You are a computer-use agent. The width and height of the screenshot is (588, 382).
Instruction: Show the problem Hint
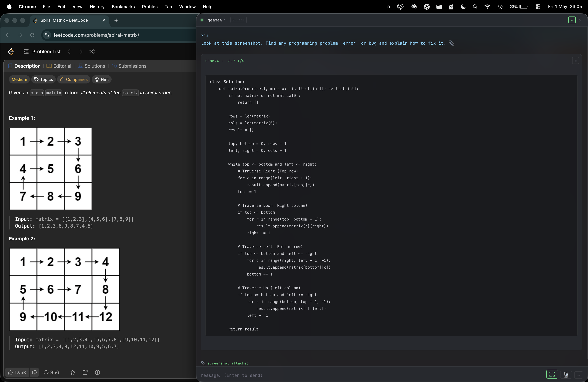[x=102, y=79]
